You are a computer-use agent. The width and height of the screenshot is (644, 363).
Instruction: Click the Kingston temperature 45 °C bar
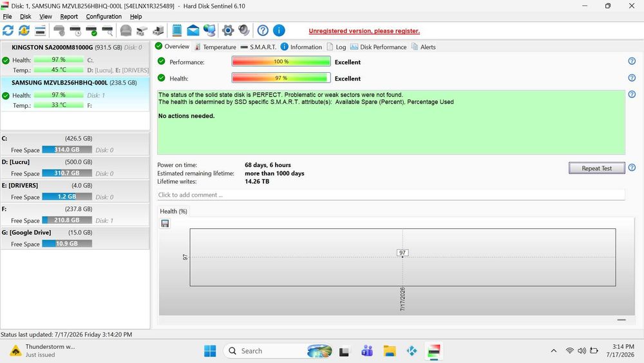[x=59, y=70]
